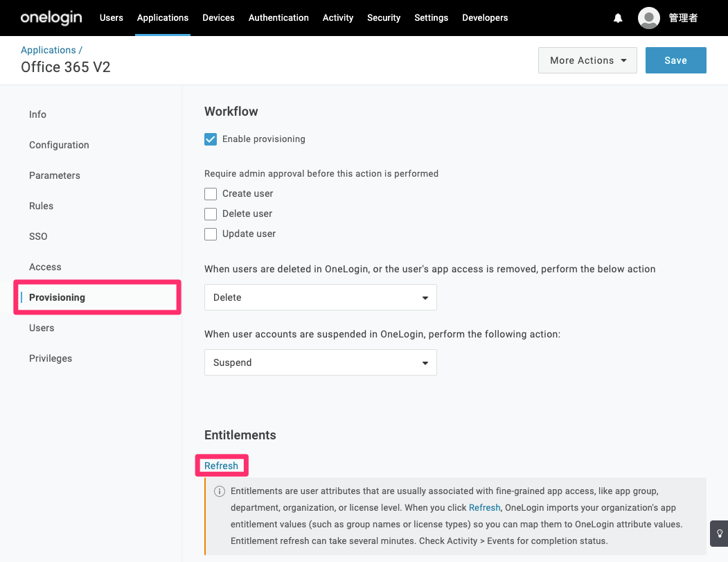Check the Create user approval checkbox
This screenshot has height=562, width=728.
pos(211,193)
